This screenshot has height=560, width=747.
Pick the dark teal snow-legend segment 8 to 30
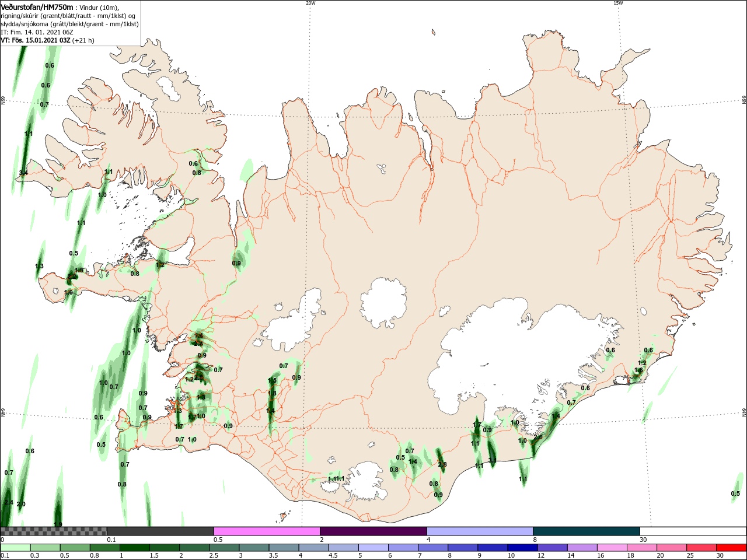point(587,531)
